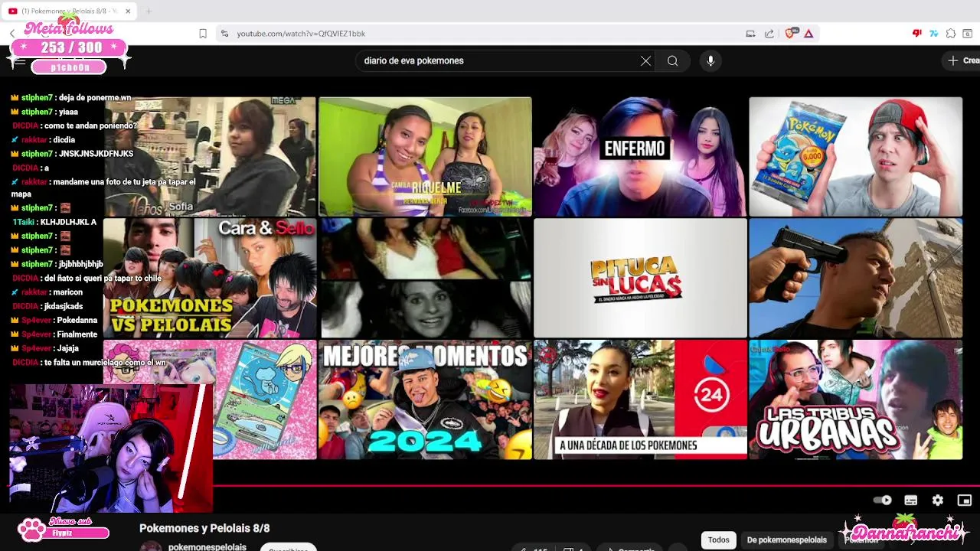Image resolution: width=980 pixels, height=551 pixels.
Task: Open the pink cartoon card video thumbnail
Action: click(264, 400)
